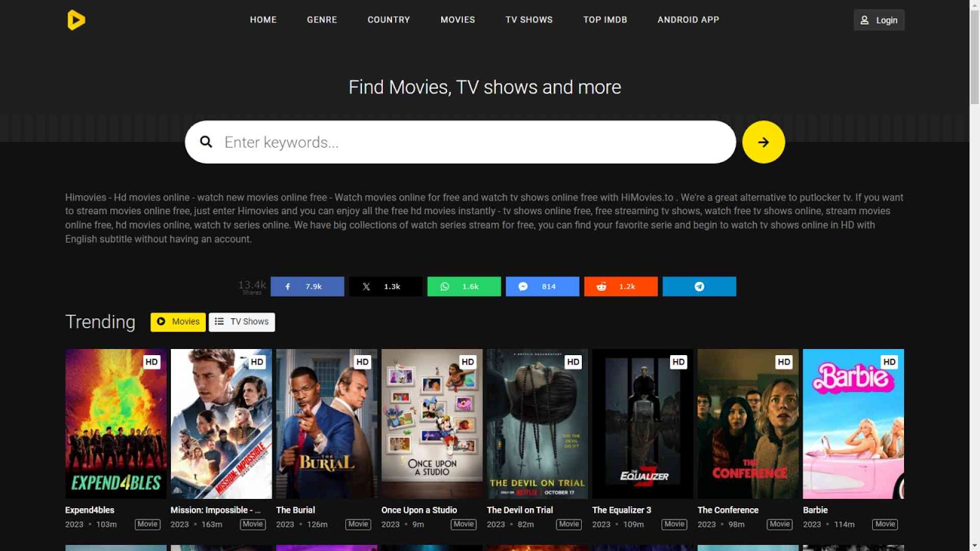The image size is (980, 551).
Task: Open The Conference poster
Action: click(x=748, y=424)
